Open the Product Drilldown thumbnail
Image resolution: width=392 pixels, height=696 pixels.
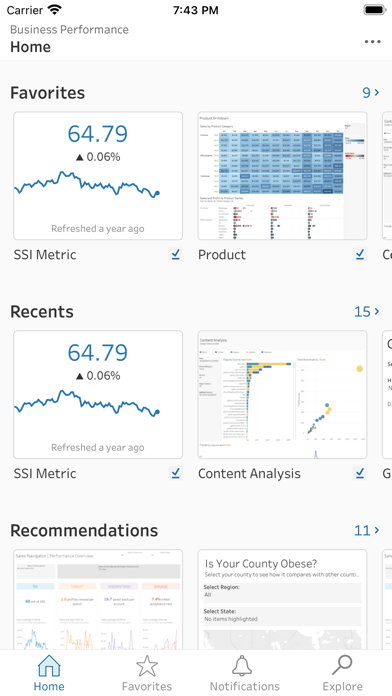(x=282, y=176)
